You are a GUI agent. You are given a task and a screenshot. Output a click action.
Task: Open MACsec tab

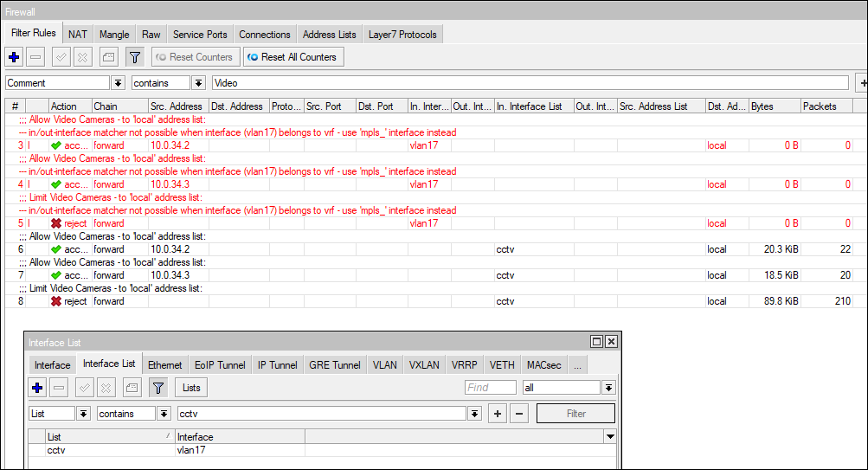pos(543,364)
